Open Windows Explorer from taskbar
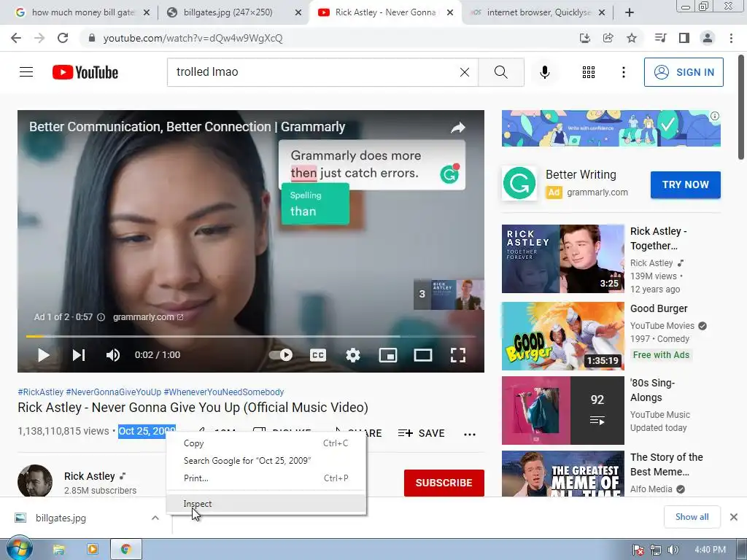 pyautogui.click(x=58, y=550)
